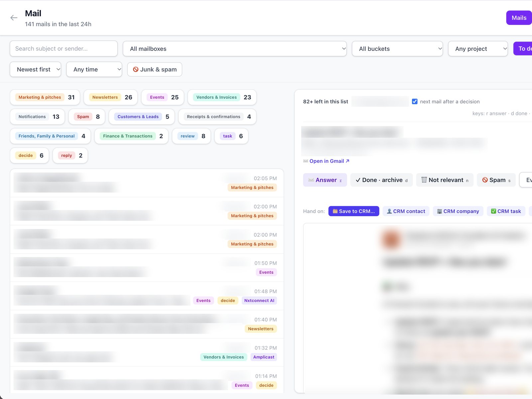Image resolution: width=532 pixels, height=399 pixels.
Task: Select the Spam bucket chip with 8
Action: (x=87, y=117)
